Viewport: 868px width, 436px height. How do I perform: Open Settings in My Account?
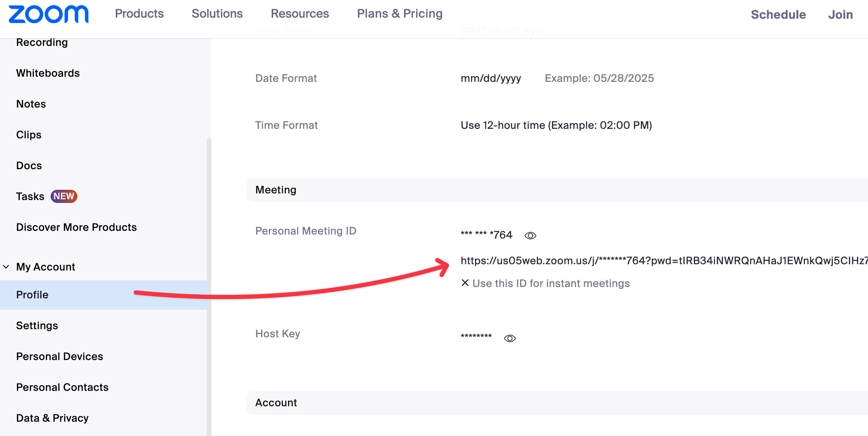37,326
